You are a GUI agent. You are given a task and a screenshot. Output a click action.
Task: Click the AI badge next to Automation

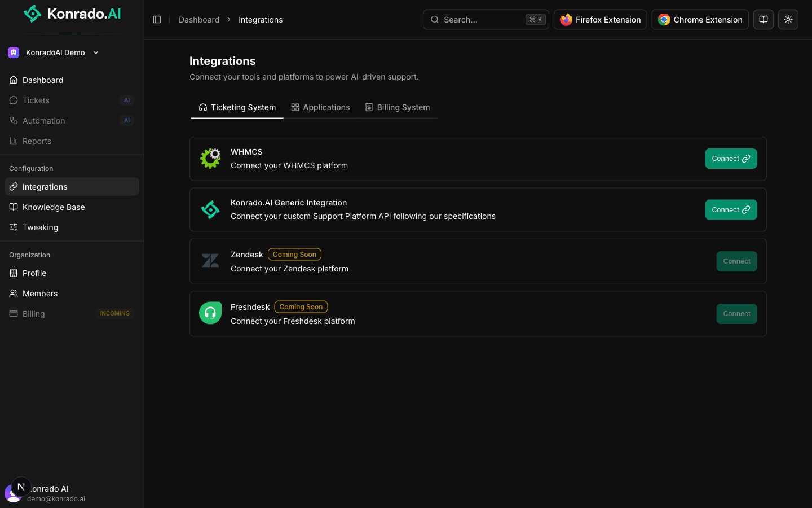tap(127, 121)
